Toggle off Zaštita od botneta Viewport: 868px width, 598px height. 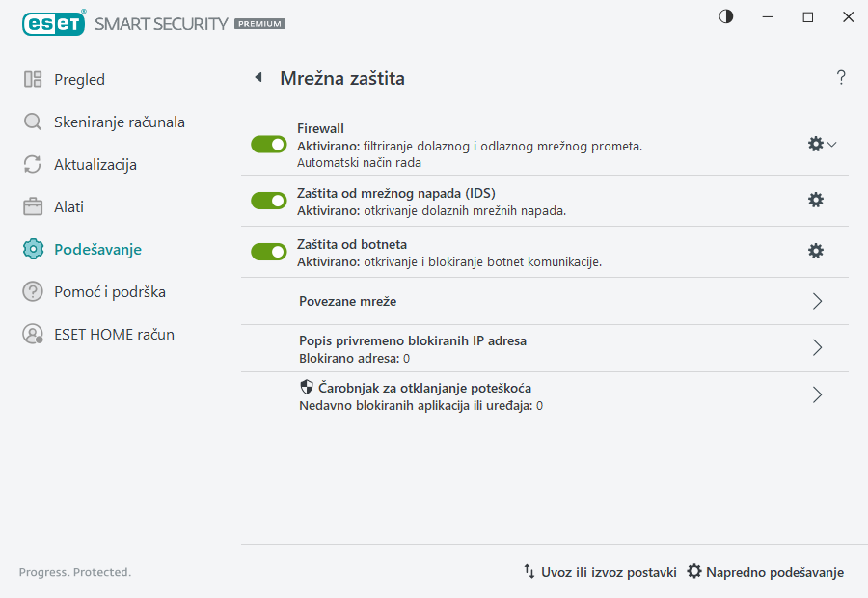tap(269, 252)
